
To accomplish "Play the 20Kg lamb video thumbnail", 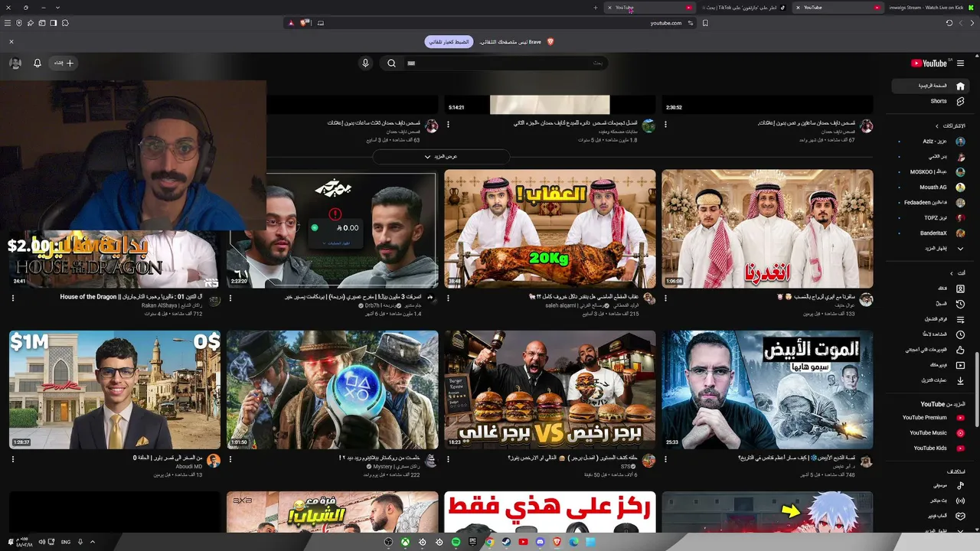I will pos(550,229).
